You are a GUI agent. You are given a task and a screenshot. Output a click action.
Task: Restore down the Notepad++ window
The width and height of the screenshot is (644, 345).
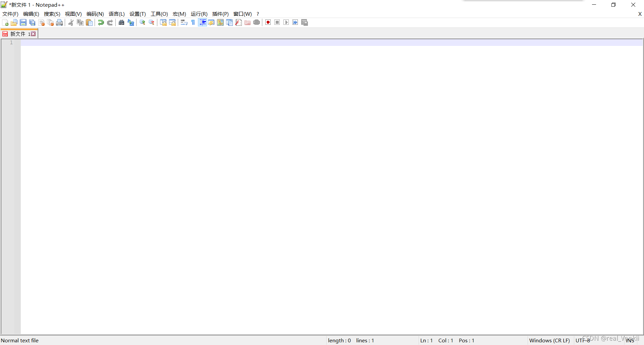(613, 5)
